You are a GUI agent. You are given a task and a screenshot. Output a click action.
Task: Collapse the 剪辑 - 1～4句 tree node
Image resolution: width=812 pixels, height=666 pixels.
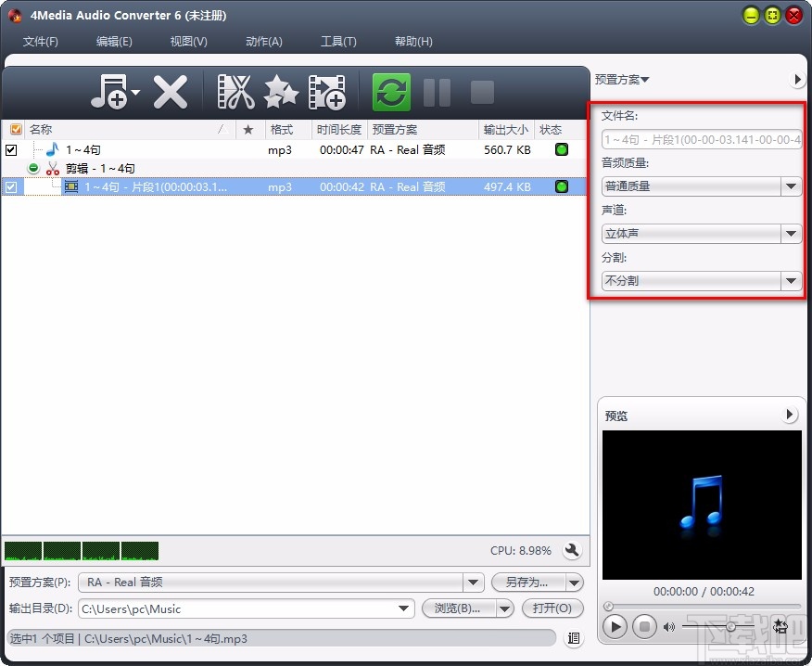coord(33,168)
